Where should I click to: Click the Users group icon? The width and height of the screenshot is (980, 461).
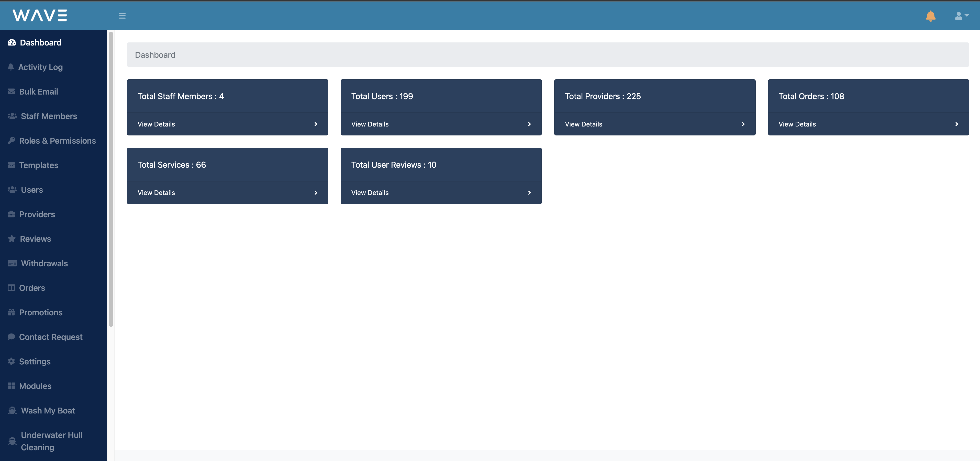(x=12, y=190)
